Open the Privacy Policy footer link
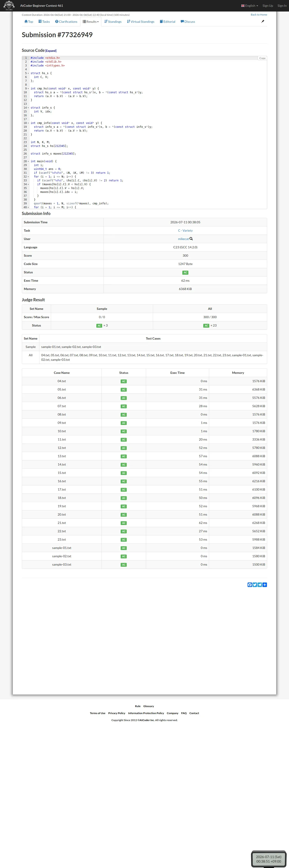Screen dimensions: 289x868 pyautogui.click(x=117, y=713)
